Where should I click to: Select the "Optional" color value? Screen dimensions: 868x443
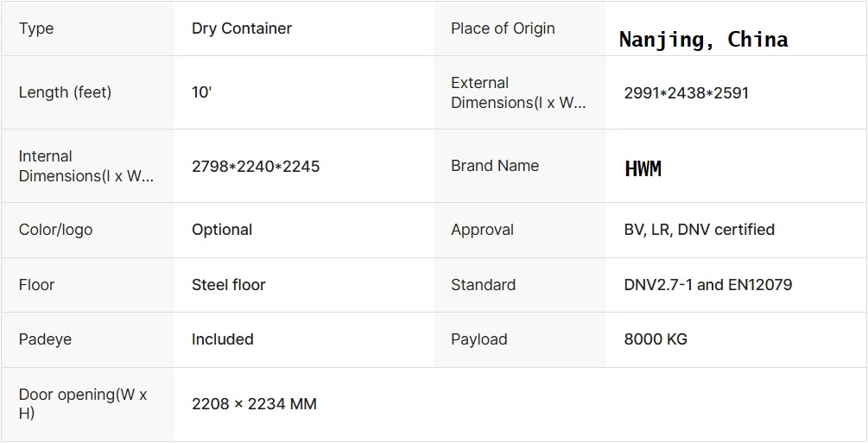(222, 230)
